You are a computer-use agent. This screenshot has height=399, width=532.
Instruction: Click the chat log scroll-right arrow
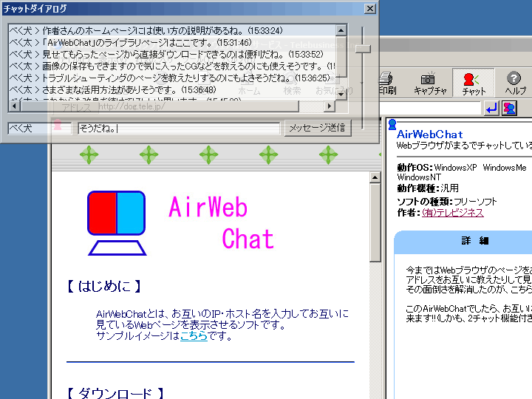pyautogui.click(x=329, y=106)
